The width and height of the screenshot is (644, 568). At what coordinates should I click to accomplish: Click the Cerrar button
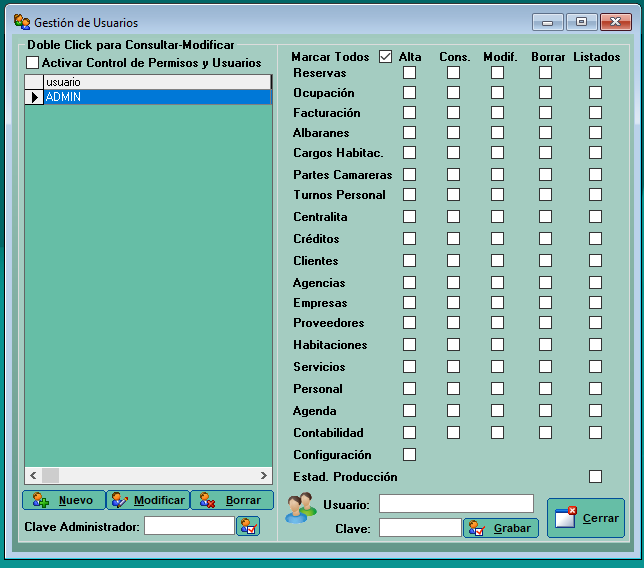[586, 518]
